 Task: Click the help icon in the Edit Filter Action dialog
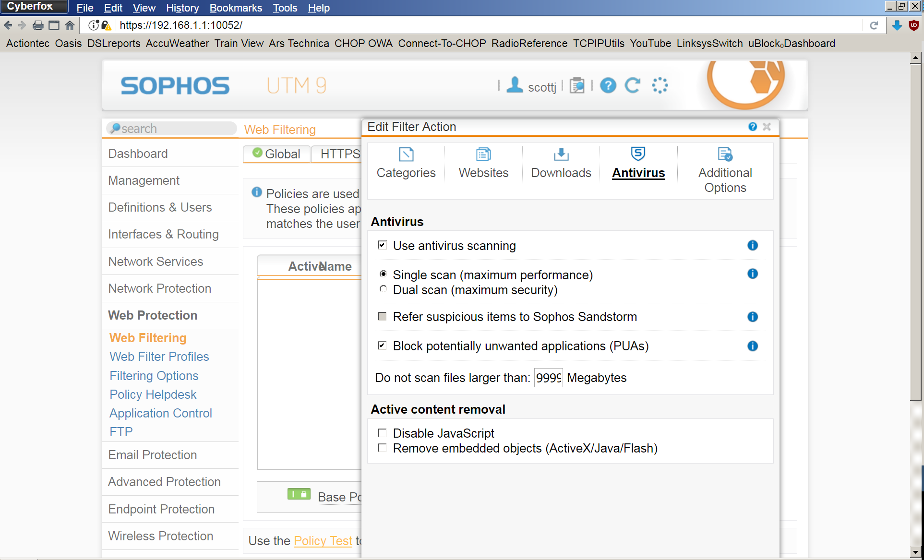[753, 127]
